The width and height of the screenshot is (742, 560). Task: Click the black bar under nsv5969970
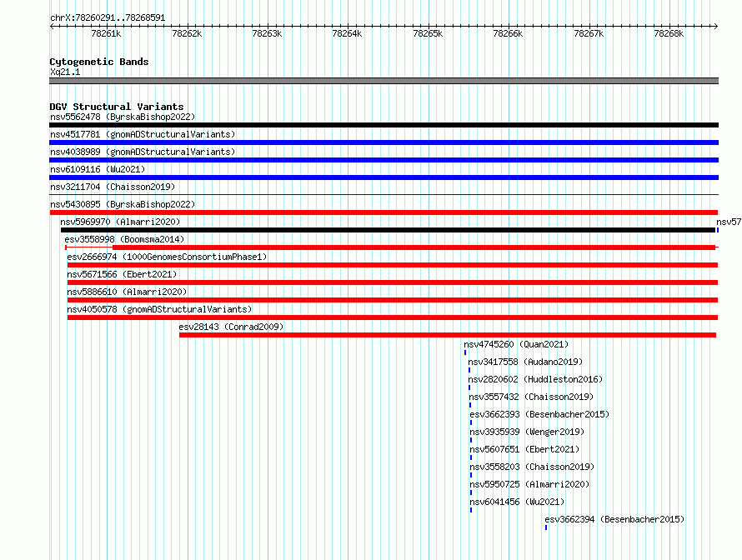[388, 230]
